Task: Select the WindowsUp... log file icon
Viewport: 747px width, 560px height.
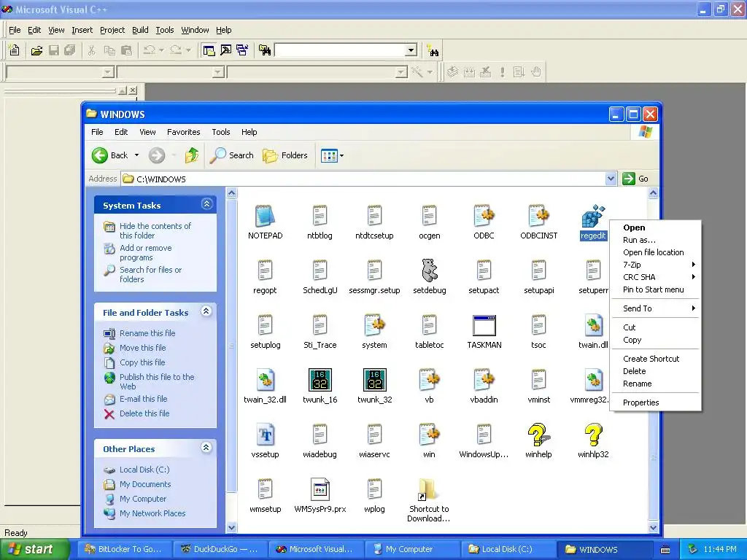Action: point(484,435)
